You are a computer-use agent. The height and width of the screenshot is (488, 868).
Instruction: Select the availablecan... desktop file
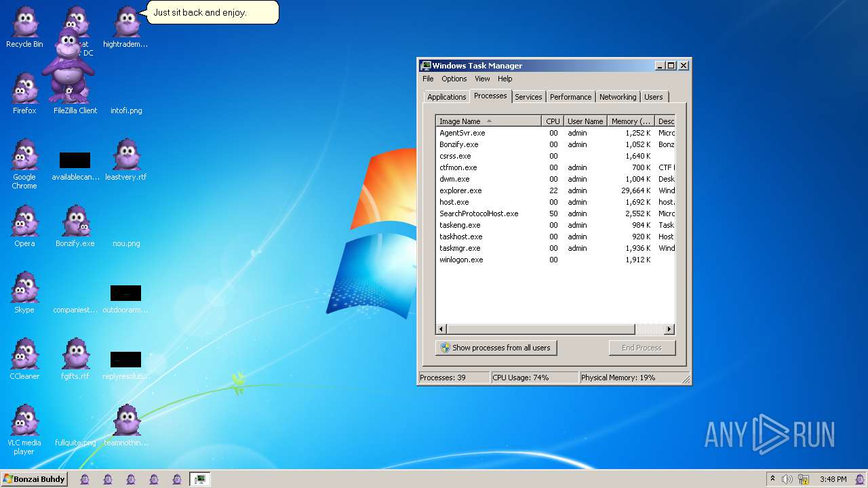[x=75, y=167]
